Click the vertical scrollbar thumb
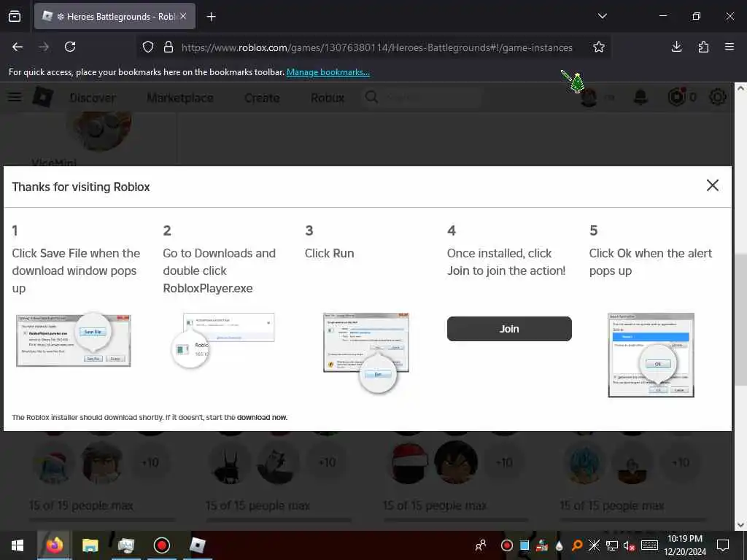Screen dimensions: 747x560 pos(740,320)
